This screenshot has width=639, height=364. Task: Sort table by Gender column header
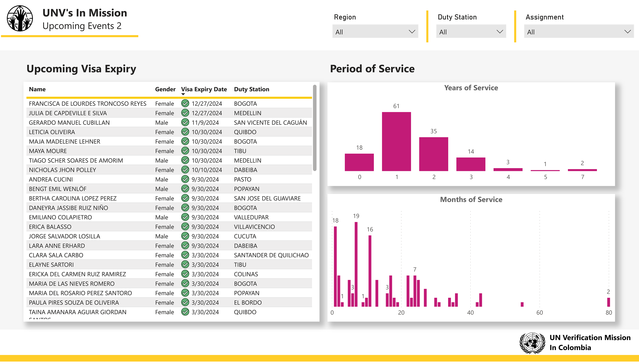tap(165, 89)
